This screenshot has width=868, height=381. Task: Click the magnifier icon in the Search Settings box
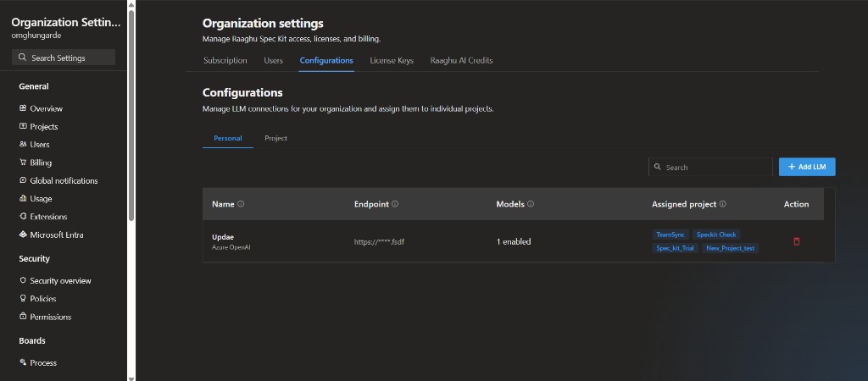click(22, 58)
